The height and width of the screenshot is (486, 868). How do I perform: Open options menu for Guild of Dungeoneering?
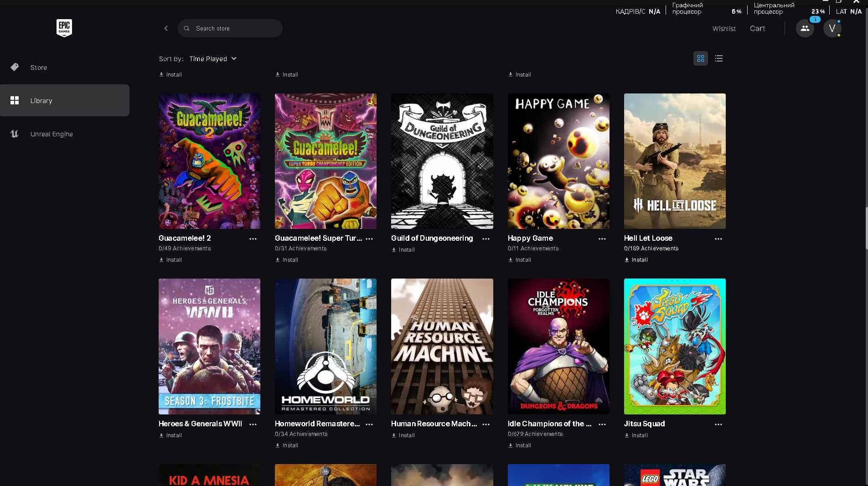point(486,238)
